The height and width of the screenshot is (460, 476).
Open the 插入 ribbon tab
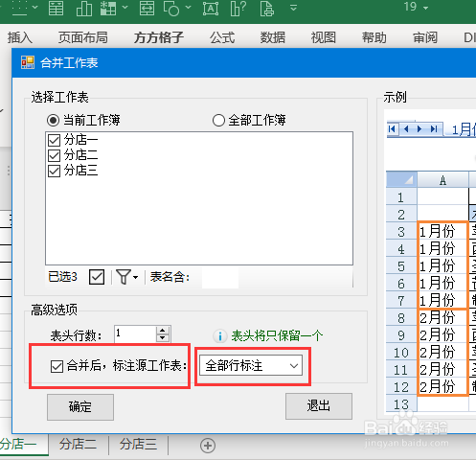click(20, 37)
